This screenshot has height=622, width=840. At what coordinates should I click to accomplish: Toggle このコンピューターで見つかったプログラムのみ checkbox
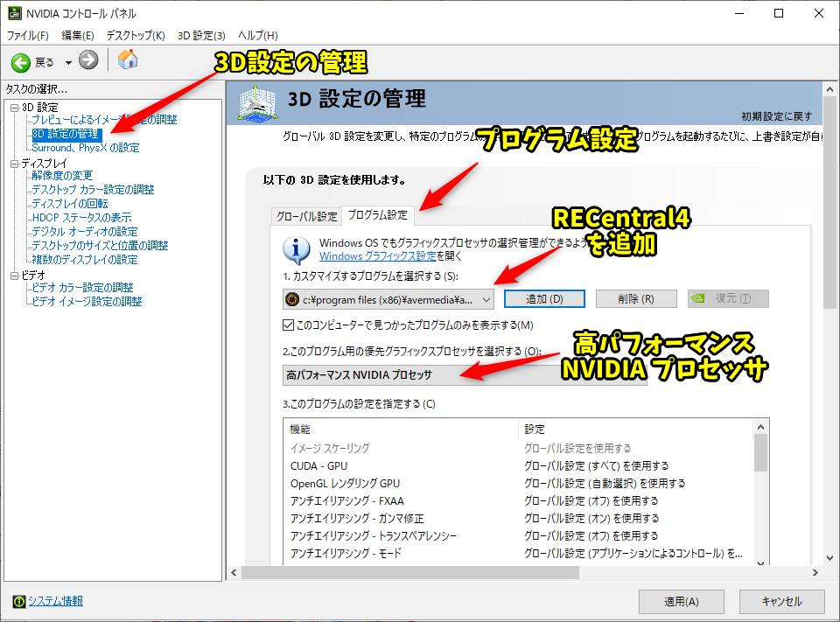pyautogui.click(x=288, y=325)
